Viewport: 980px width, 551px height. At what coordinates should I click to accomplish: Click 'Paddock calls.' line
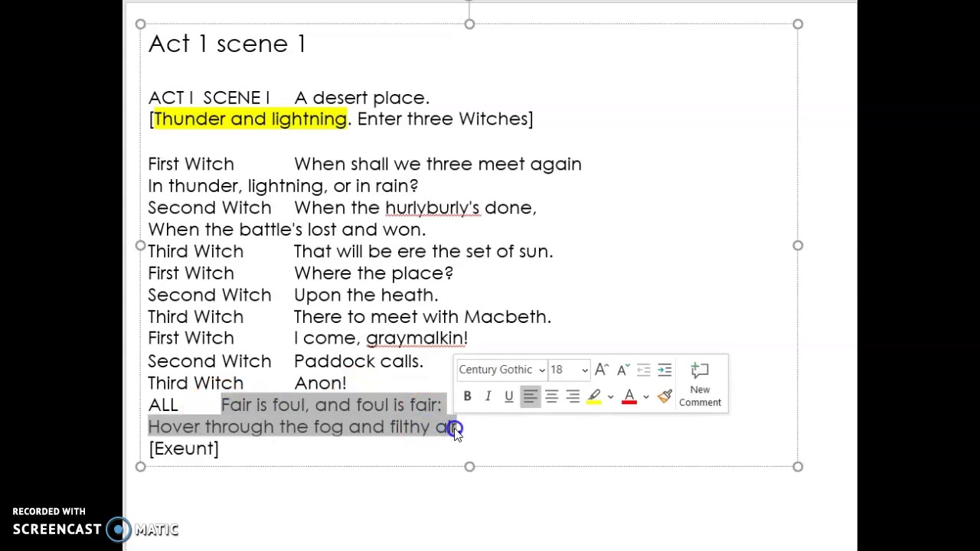(x=358, y=361)
